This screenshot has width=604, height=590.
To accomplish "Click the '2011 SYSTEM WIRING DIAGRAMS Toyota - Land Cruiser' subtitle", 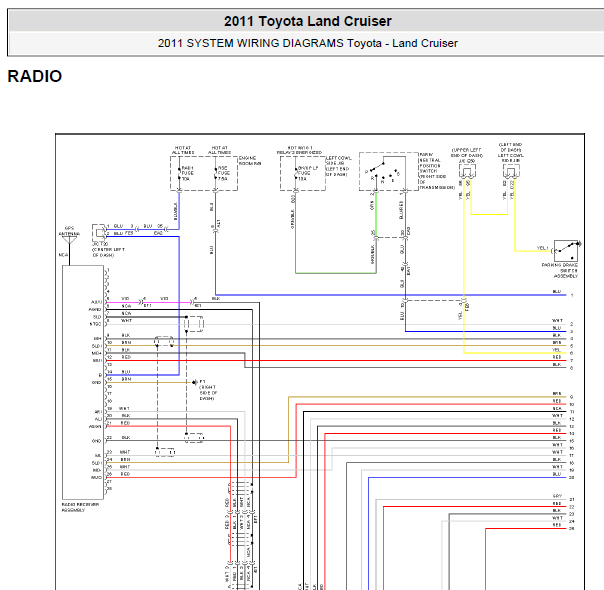I will pyautogui.click(x=307, y=43).
